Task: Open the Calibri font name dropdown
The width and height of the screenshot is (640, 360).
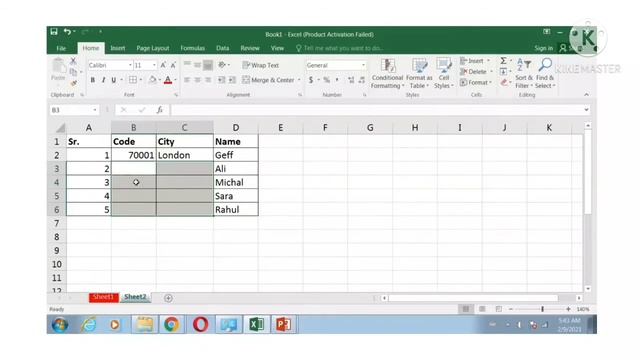Action: [130, 65]
